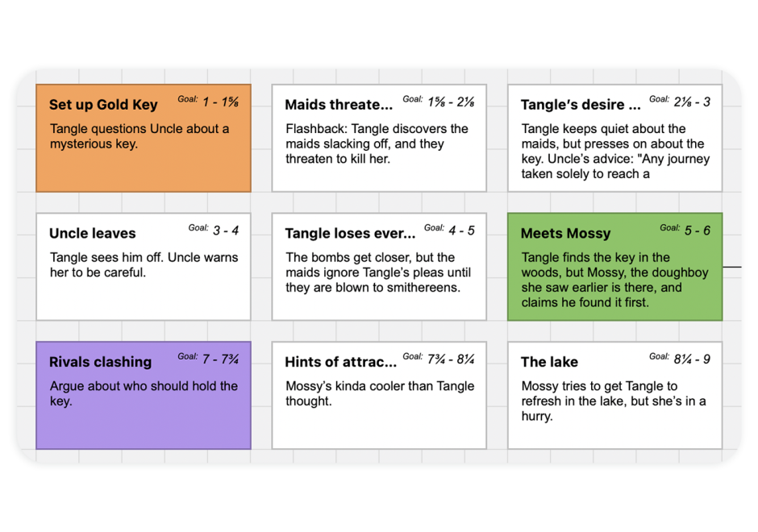758x532 pixels.
Task: Click the Tangle loses ever... card heading
Action: point(350,234)
